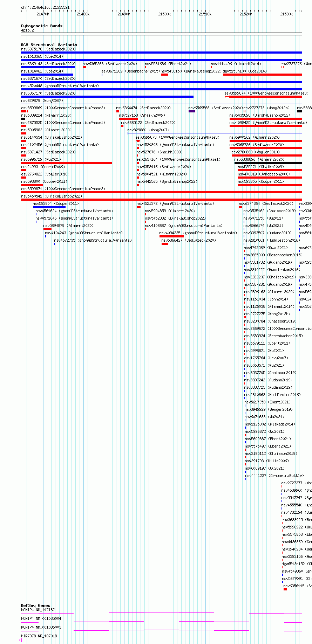Viewport: 312px width, 644px height.
Task: Select nsv4521372 (gnomADStructuralVariants) label
Action: pyautogui.click(x=175, y=203)
